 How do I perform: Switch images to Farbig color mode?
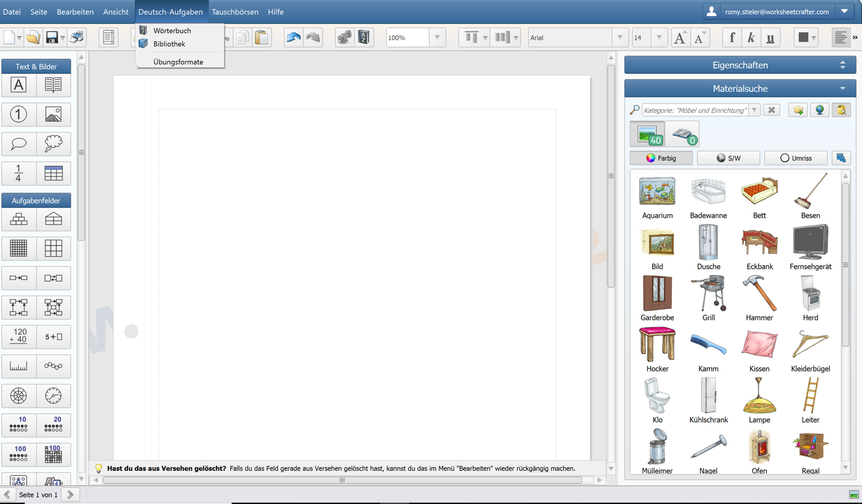[x=661, y=158]
